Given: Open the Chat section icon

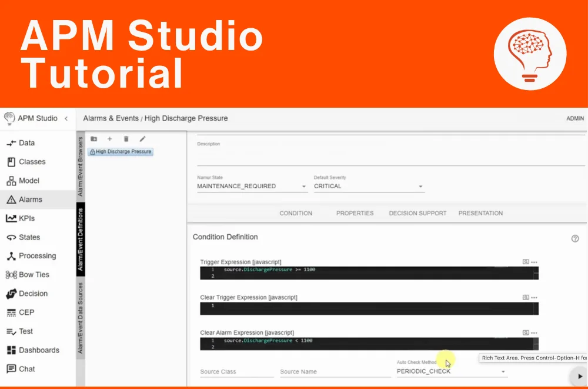Looking at the screenshot, I should [11, 369].
